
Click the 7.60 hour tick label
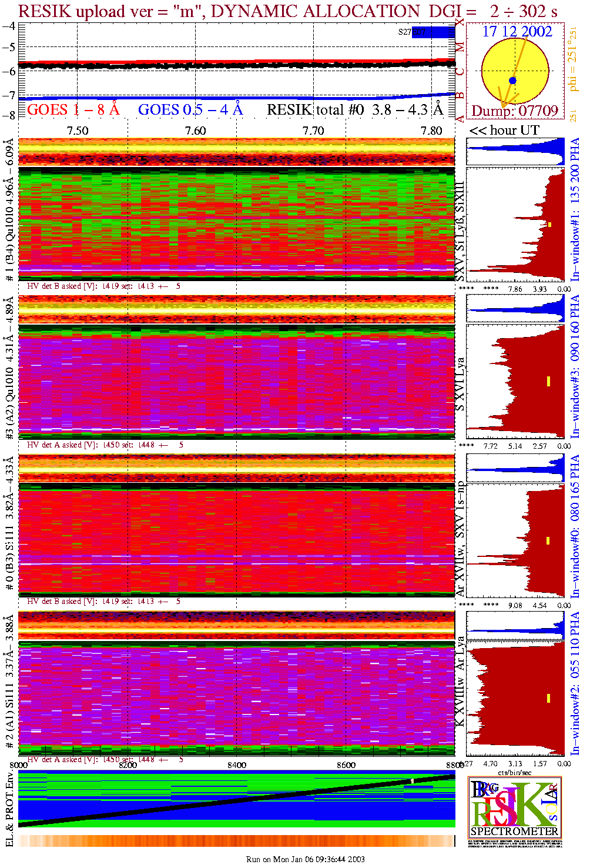click(195, 131)
